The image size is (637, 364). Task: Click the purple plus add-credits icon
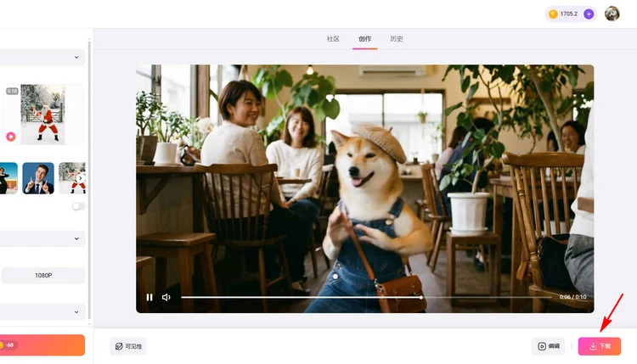[x=589, y=14]
